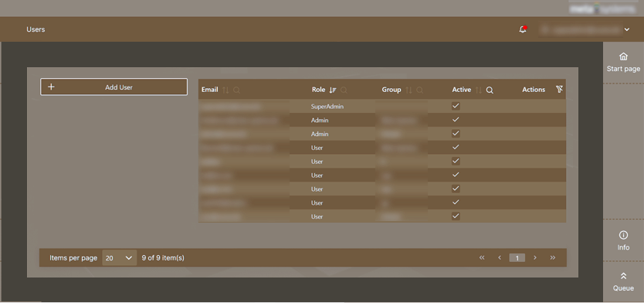Go to the next page arrow
The width and height of the screenshot is (644, 303).
(x=535, y=257)
